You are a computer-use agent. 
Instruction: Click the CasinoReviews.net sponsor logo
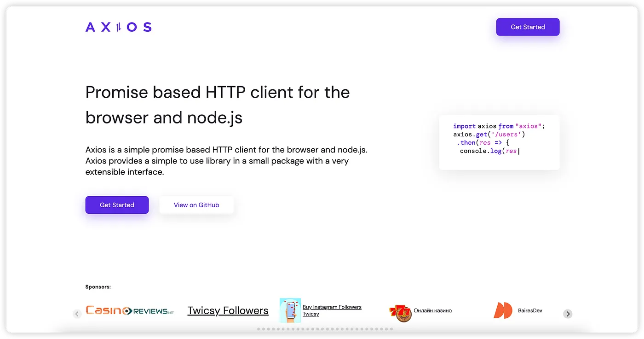coord(130,311)
